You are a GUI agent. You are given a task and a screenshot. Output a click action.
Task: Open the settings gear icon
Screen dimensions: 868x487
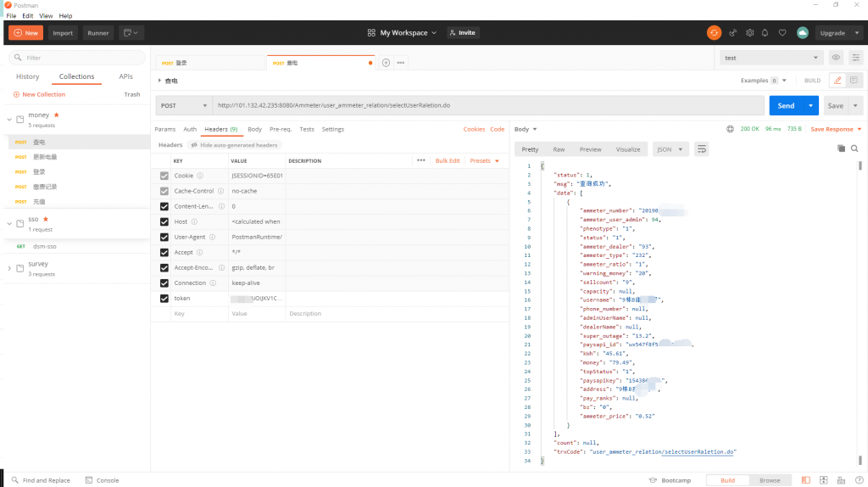750,33
